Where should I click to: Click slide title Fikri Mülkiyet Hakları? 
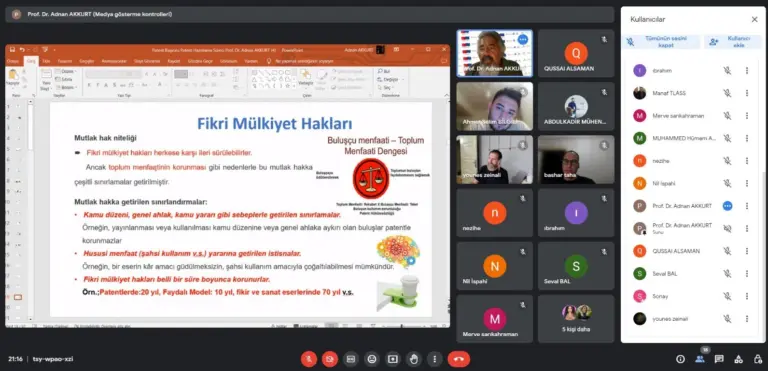pyautogui.click(x=274, y=123)
